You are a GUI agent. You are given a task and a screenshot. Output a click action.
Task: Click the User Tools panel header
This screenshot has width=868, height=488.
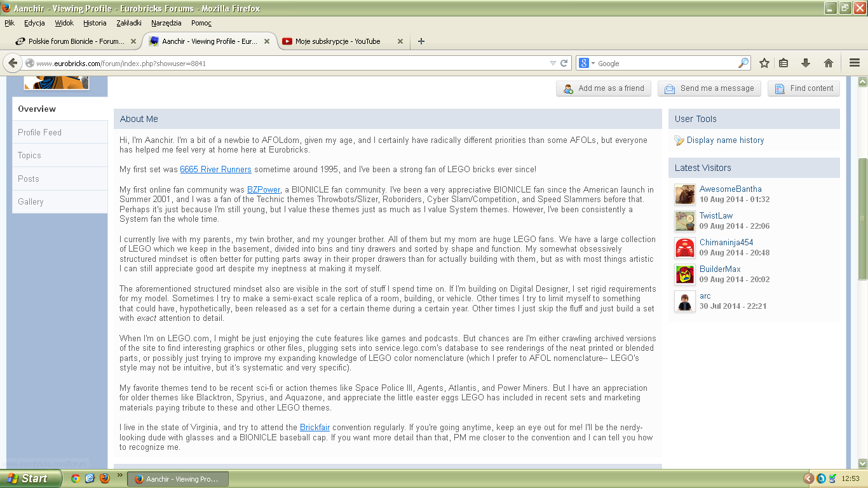[x=754, y=119]
